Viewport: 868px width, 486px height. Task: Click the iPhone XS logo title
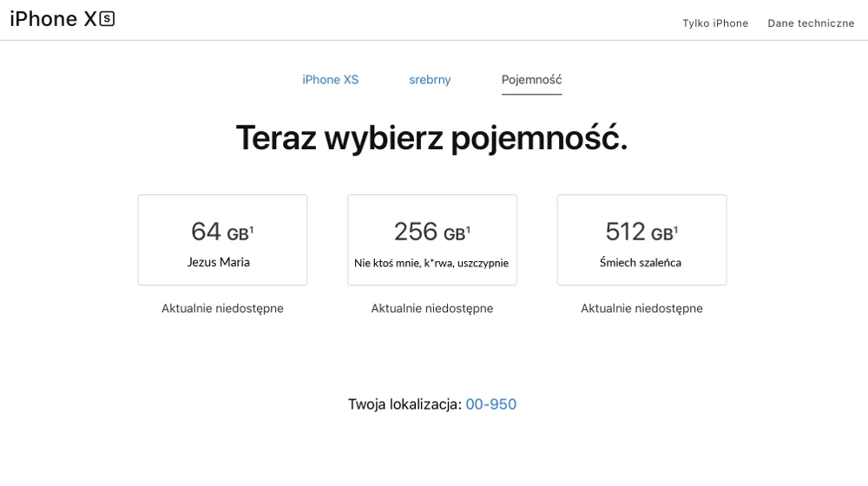coord(62,19)
